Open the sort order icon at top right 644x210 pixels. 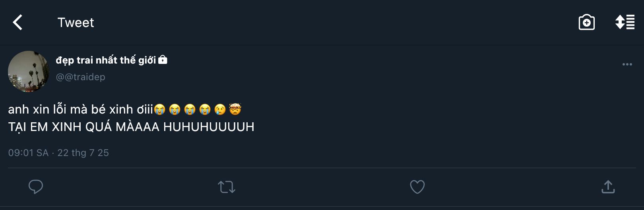coord(625,22)
